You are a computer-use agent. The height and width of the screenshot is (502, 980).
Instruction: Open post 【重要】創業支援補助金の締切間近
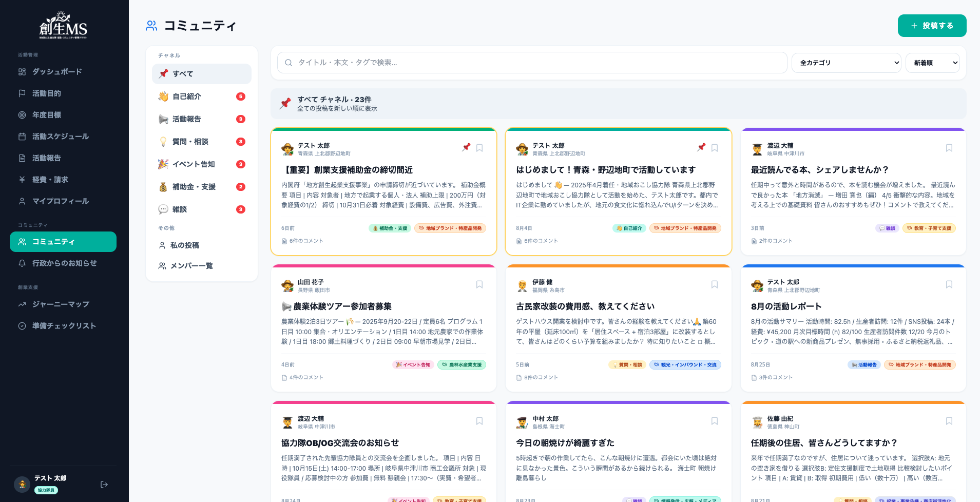pos(347,170)
